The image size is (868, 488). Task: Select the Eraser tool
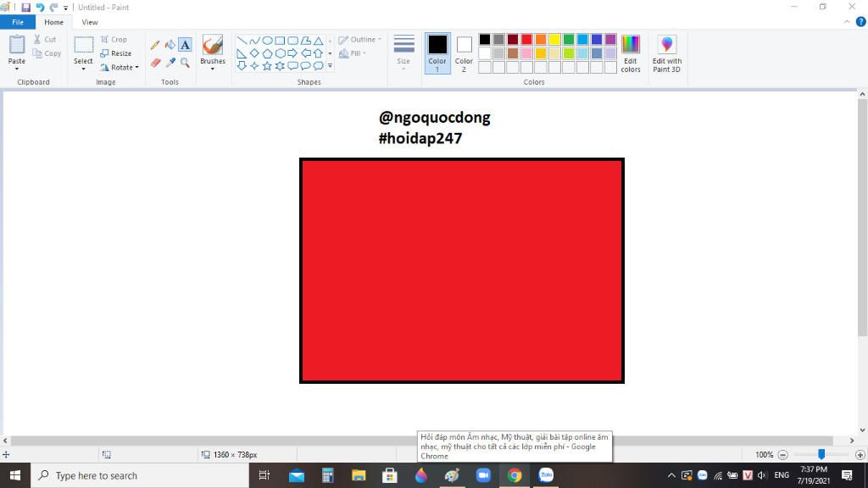coord(155,63)
